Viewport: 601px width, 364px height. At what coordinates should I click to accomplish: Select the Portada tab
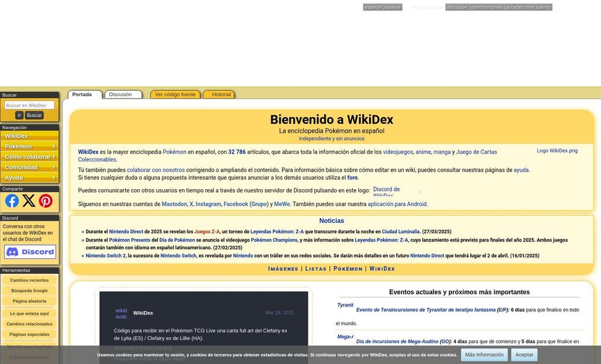(82, 94)
